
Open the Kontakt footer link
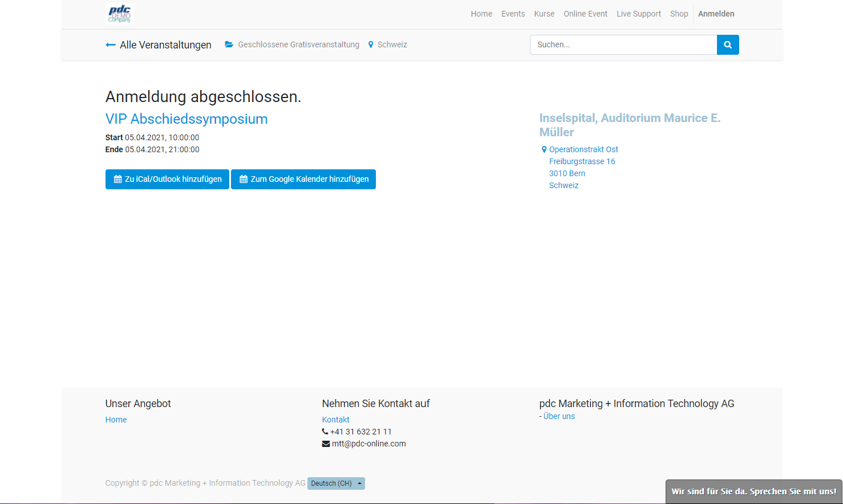tap(335, 420)
